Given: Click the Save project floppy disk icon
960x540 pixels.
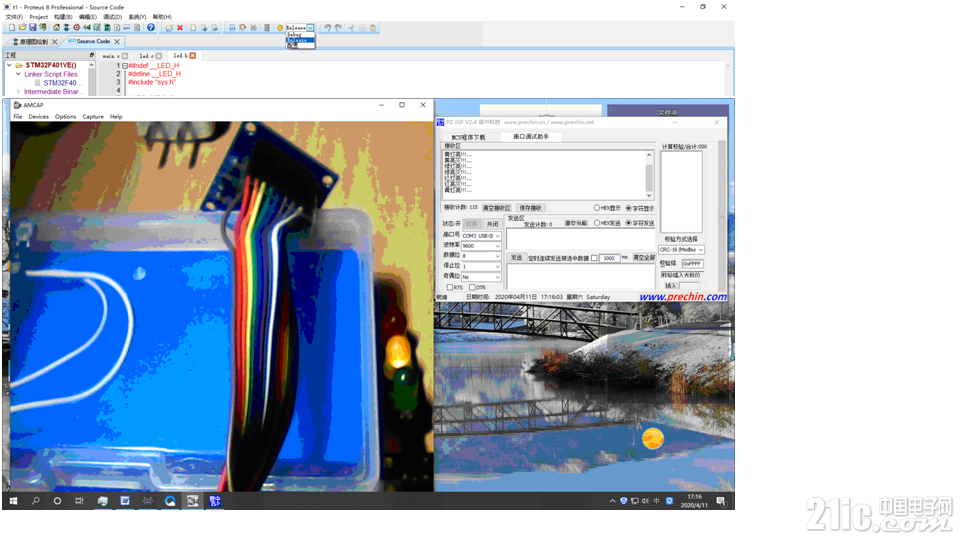Looking at the screenshot, I should pyautogui.click(x=32, y=28).
